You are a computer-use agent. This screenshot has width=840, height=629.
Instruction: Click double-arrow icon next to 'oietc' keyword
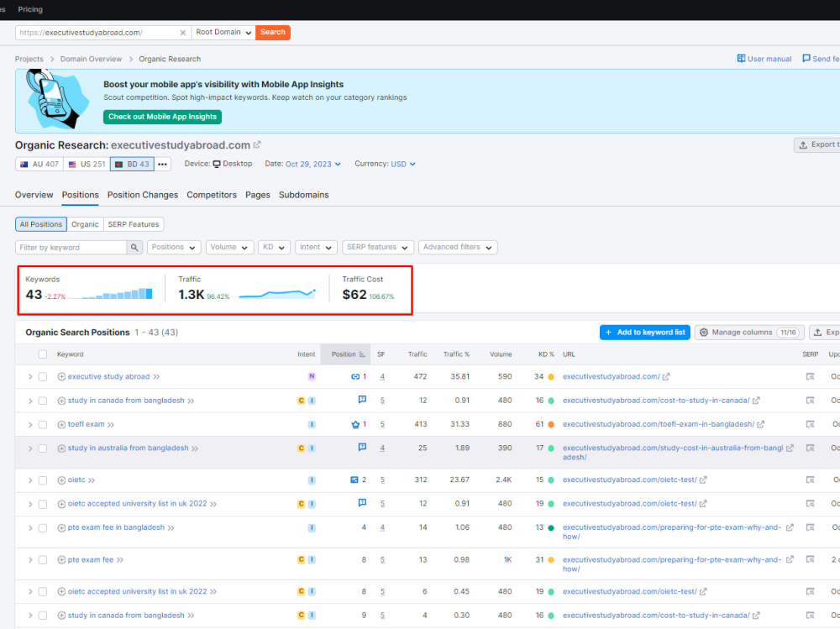pyautogui.click(x=92, y=480)
